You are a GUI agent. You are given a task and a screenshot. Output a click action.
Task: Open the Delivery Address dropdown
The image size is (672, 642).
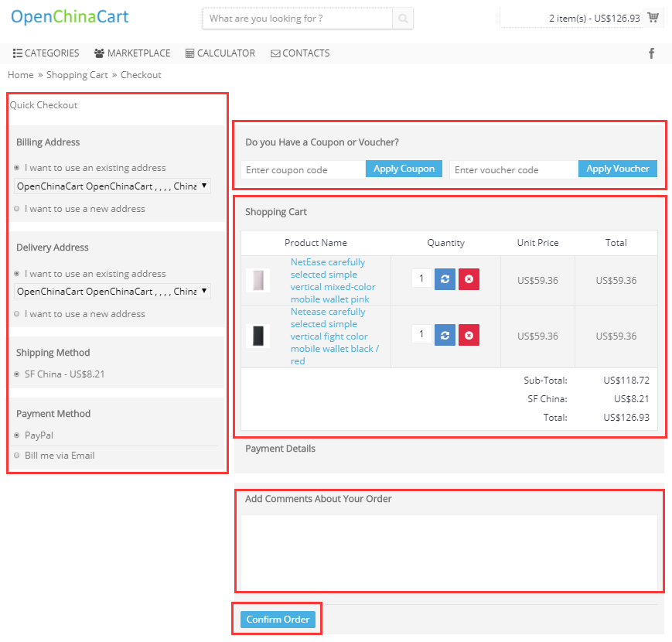coord(112,292)
